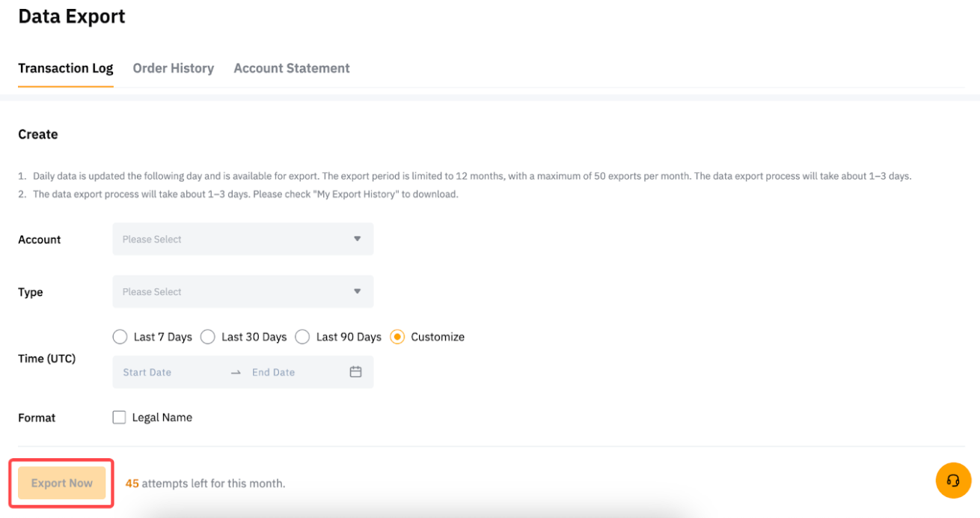The height and width of the screenshot is (518, 980).
Task: Switch to the Account Statement tab
Action: [291, 68]
